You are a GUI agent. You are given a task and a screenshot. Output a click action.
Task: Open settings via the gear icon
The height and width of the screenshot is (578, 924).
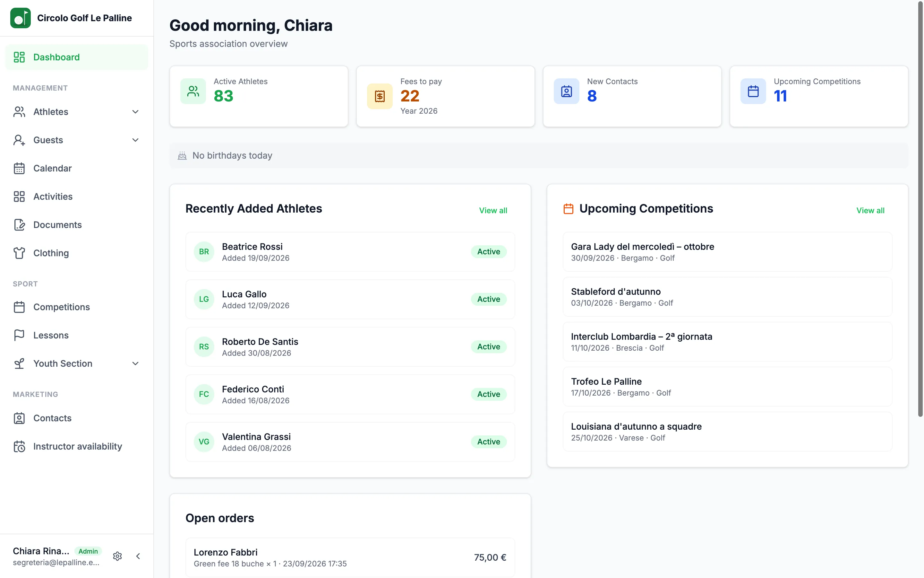tap(118, 556)
